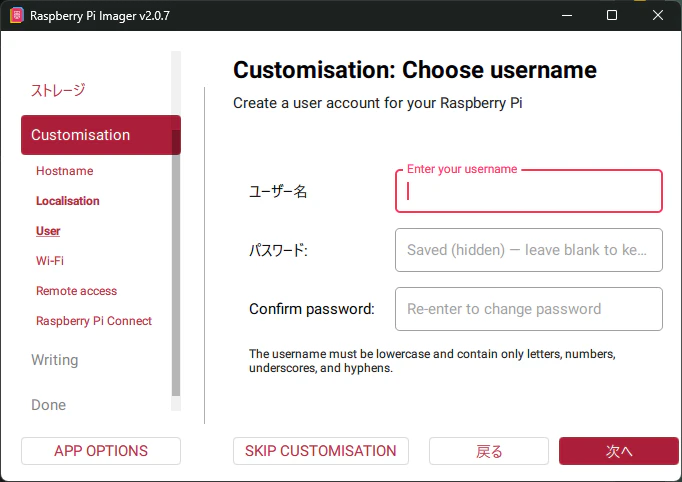Image resolution: width=682 pixels, height=482 pixels.
Task: Open the ストレージ step in sidebar
Action: tap(58, 90)
